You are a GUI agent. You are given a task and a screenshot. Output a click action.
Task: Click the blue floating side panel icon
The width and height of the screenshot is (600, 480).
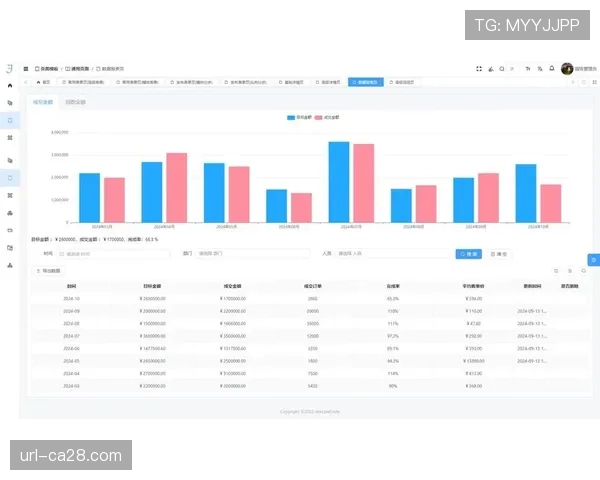[x=593, y=260]
